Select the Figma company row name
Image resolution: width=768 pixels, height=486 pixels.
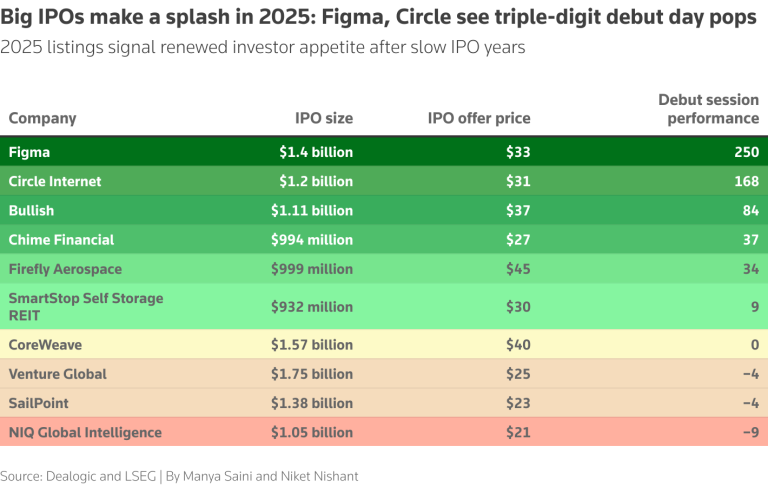tap(29, 152)
